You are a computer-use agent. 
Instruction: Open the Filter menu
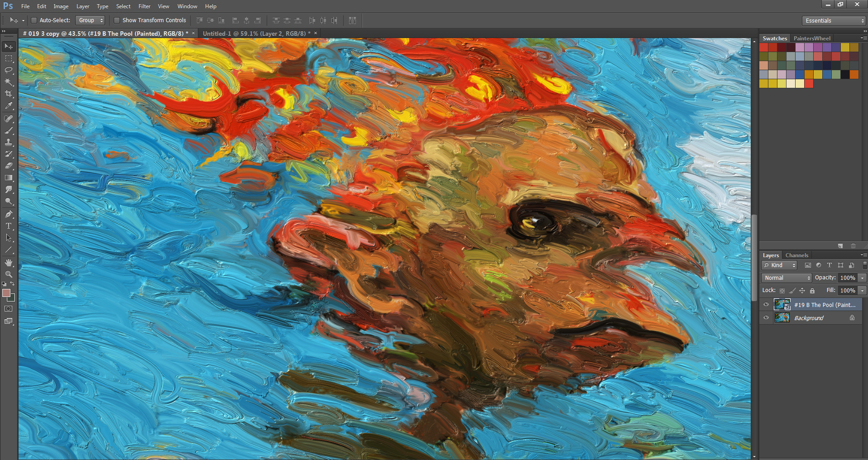[x=144, y=6]
